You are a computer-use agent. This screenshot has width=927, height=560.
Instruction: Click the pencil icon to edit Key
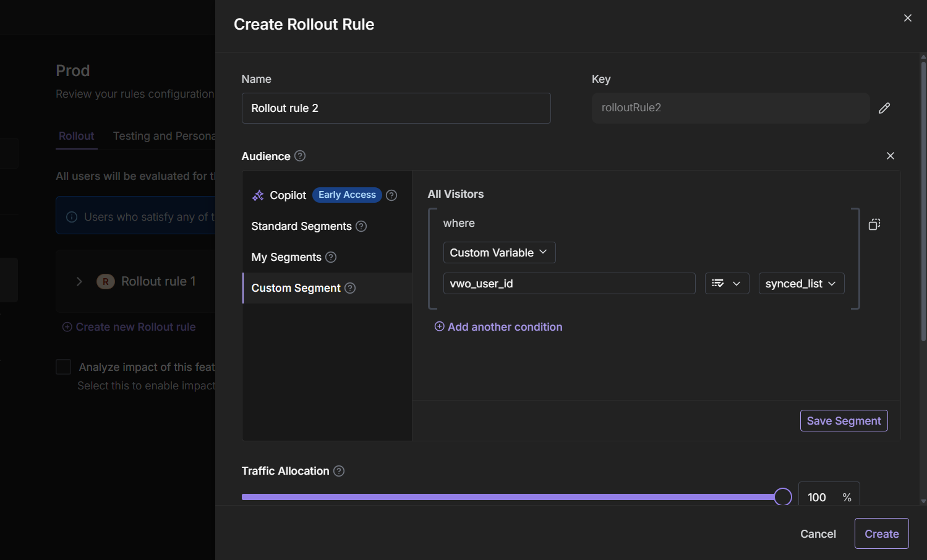pos(884,108)
